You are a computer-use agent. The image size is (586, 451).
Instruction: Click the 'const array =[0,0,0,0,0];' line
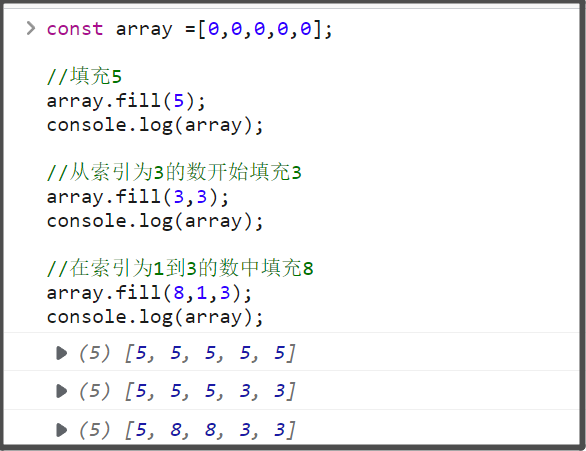point(189,29)
